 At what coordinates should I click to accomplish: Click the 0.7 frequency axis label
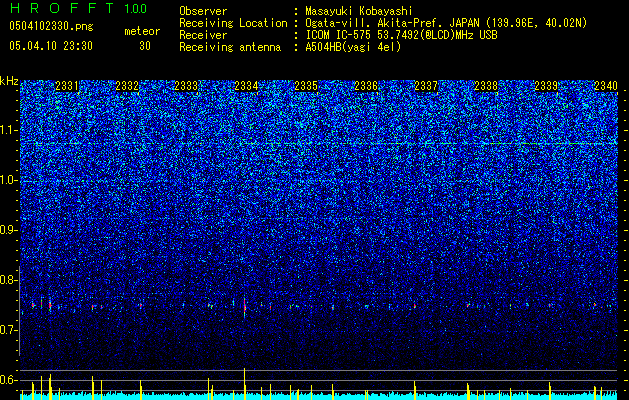pyautogui.click(x=9, y=330)
